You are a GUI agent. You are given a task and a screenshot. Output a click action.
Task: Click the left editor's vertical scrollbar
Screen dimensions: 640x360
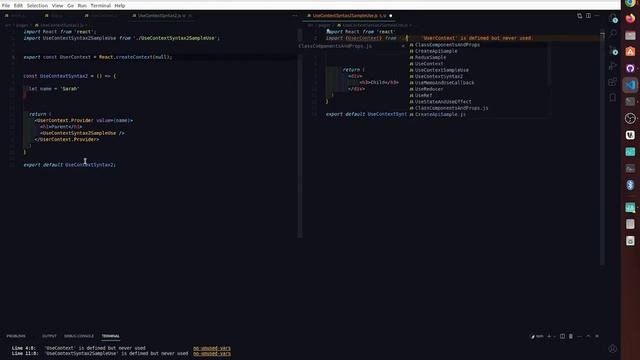[x=300, y=133]
